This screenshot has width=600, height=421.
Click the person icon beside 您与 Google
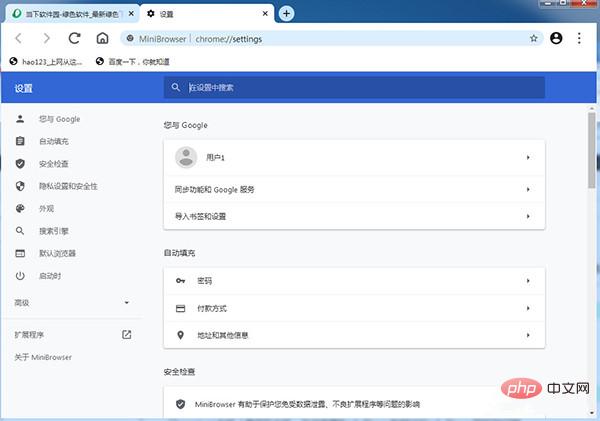click(20, 119)
